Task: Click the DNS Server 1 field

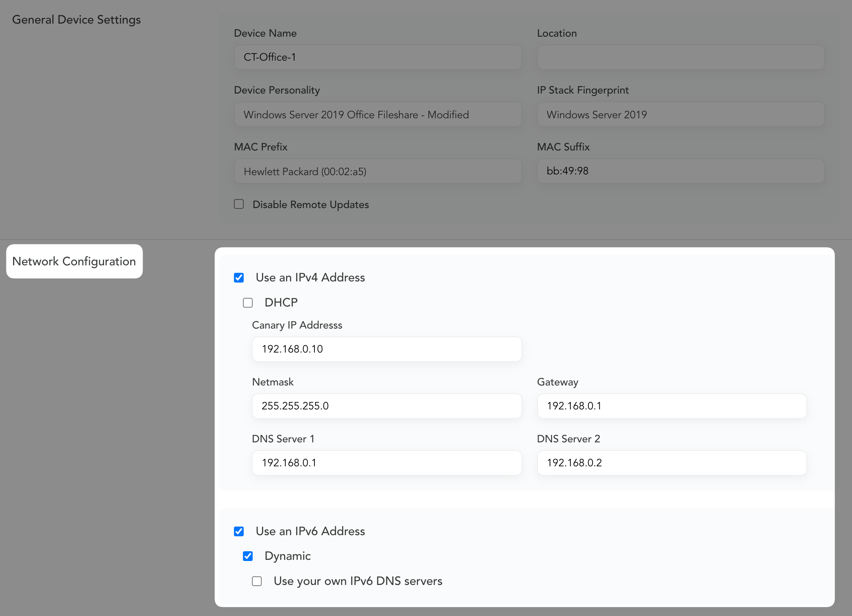Action: 387,463
